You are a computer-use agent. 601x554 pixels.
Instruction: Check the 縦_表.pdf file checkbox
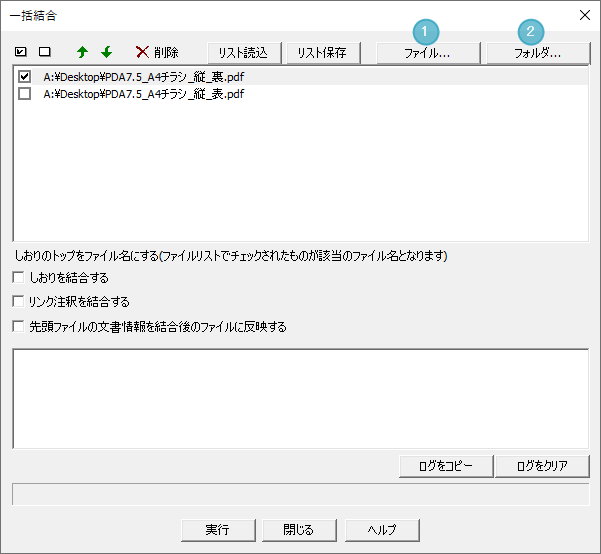point(25,94)
